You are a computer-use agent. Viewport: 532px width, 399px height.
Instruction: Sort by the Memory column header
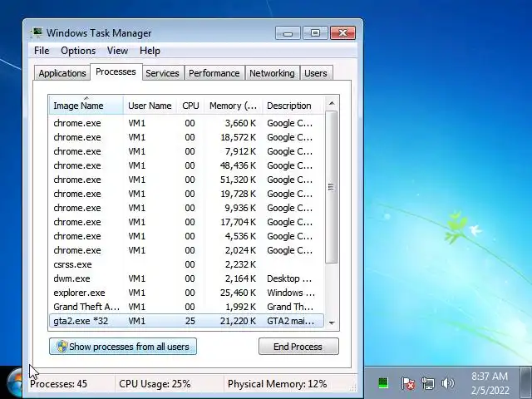tap(233, 106)
